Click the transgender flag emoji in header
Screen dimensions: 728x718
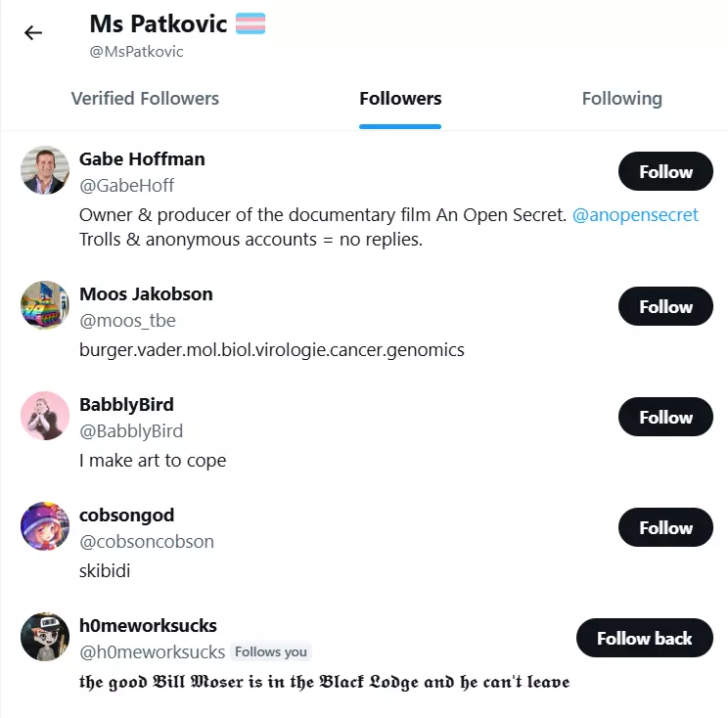click(250, 23)
